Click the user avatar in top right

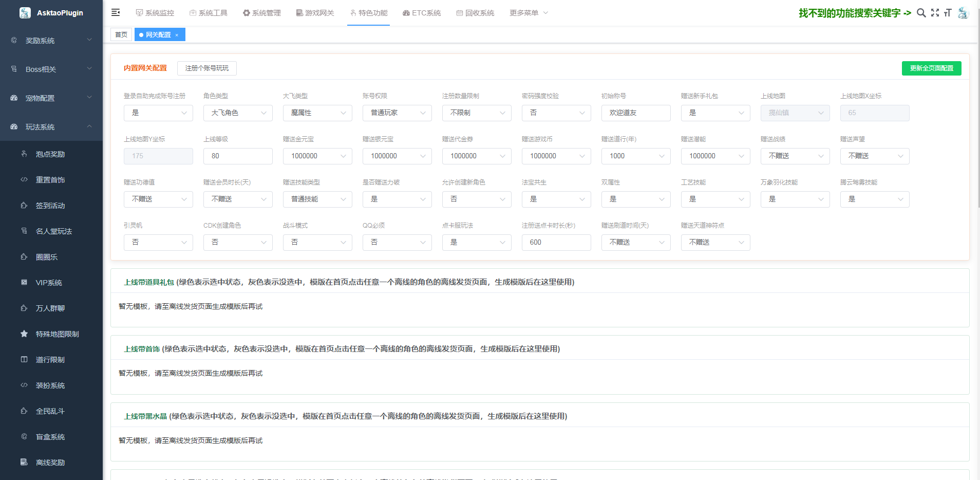(963, 13)
